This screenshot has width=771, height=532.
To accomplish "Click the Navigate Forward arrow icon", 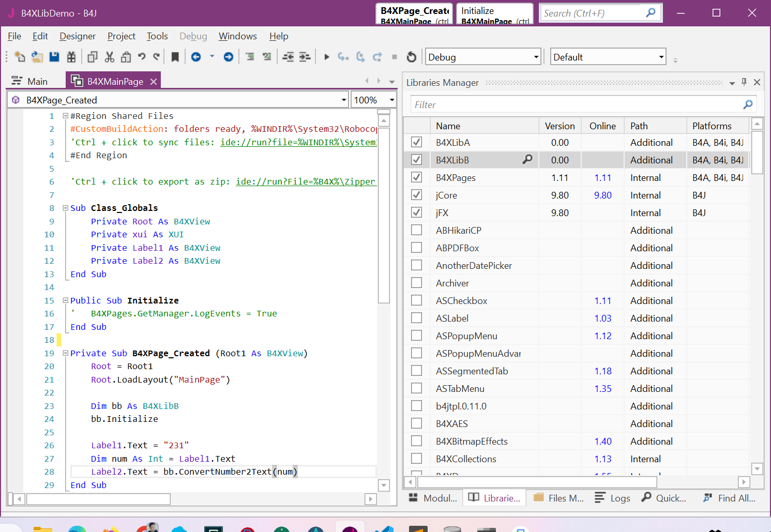I will [228, 57].
